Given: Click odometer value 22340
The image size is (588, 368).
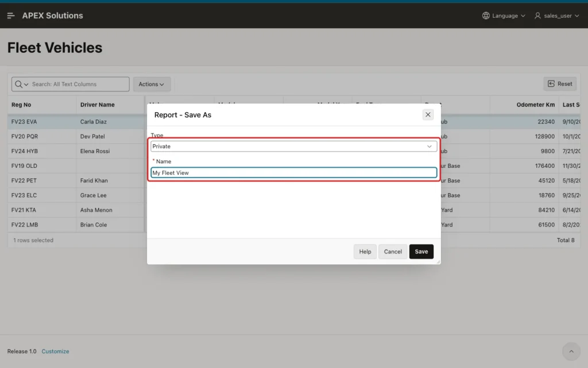Looking at the screenshot, I should tap(546, 122).
